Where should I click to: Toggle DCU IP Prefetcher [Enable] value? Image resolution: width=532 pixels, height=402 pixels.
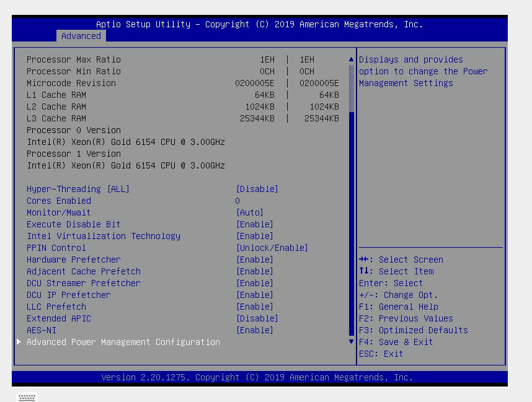255,295
